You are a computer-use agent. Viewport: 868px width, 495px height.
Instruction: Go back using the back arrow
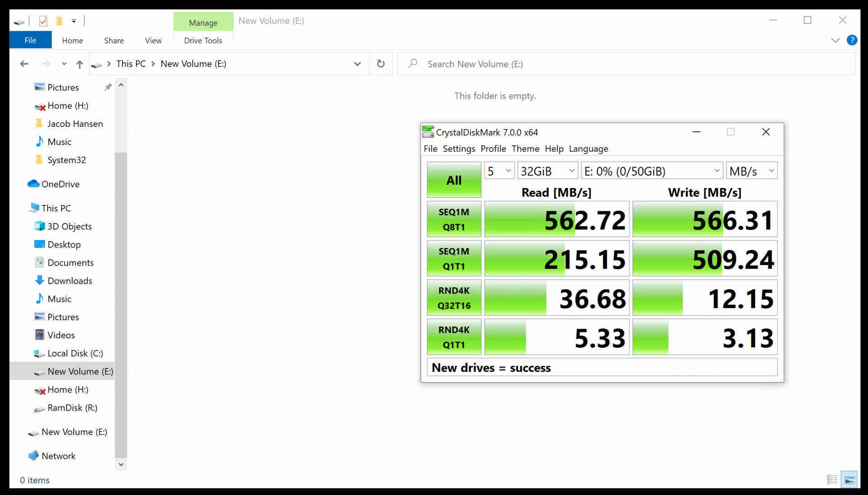point(24,64)
